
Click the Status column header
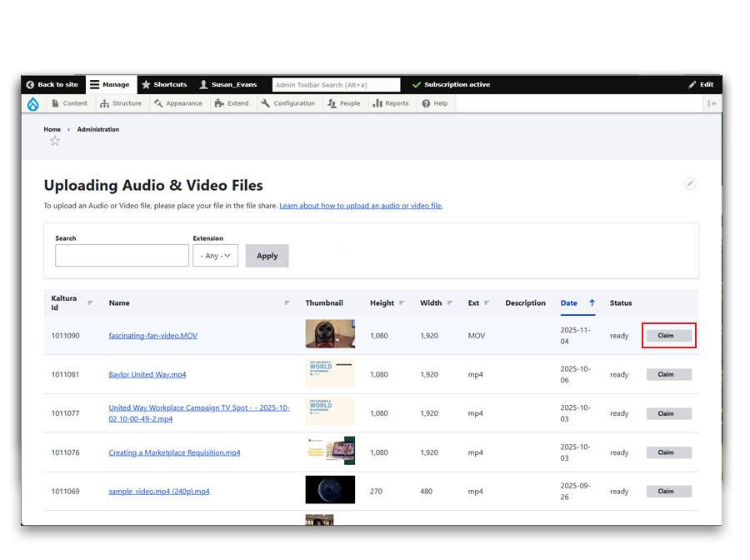tap(621, 302)
